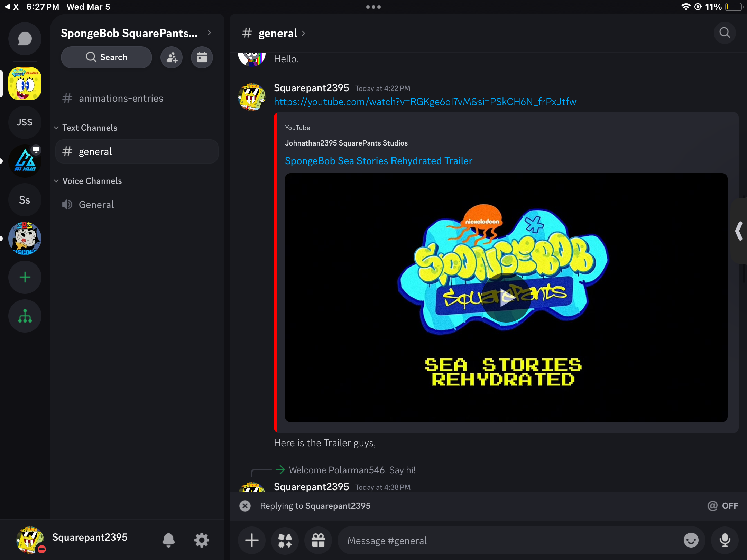Open the YouTube watch URL link

coord(425,102)
